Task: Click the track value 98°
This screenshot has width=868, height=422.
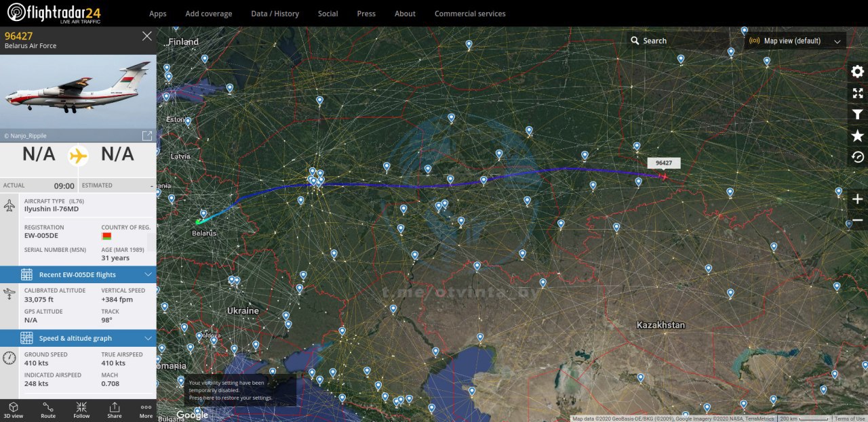Action: click(107, 320)
